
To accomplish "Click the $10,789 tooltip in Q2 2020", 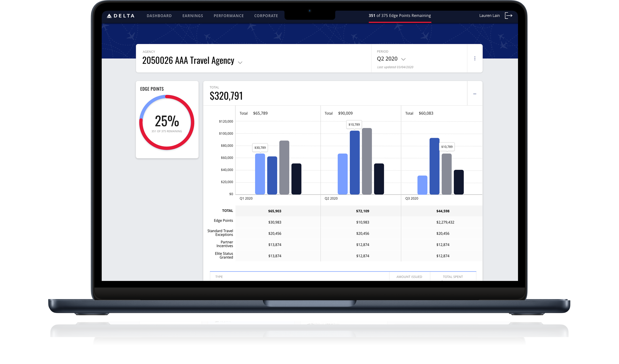I will (x=354, y=124).
